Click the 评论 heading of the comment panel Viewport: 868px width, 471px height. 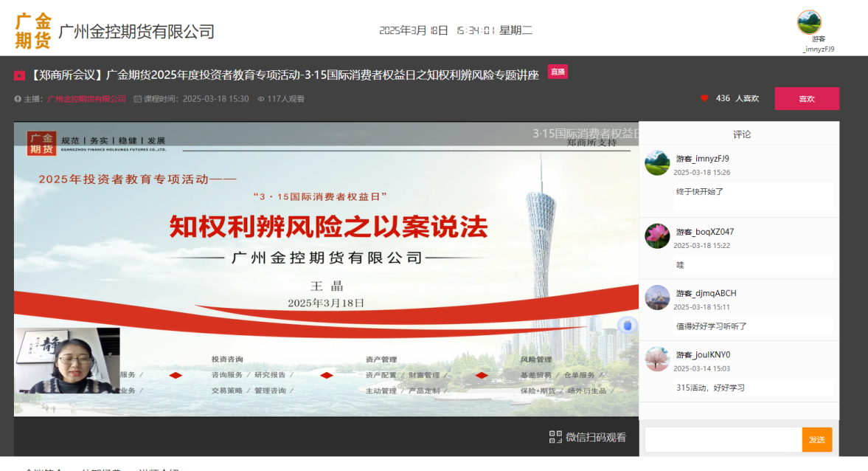(x=742, y=134)
